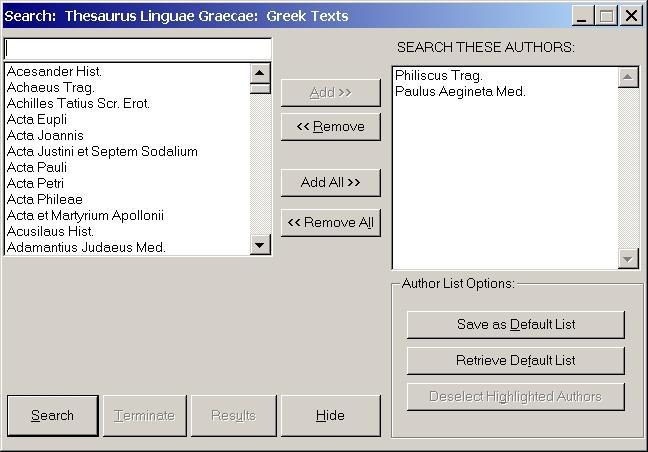The width and height of the screenshot is (648, 452).
Task: Click up arrow of selected authors scrollbar
Action: click(628, 78)
